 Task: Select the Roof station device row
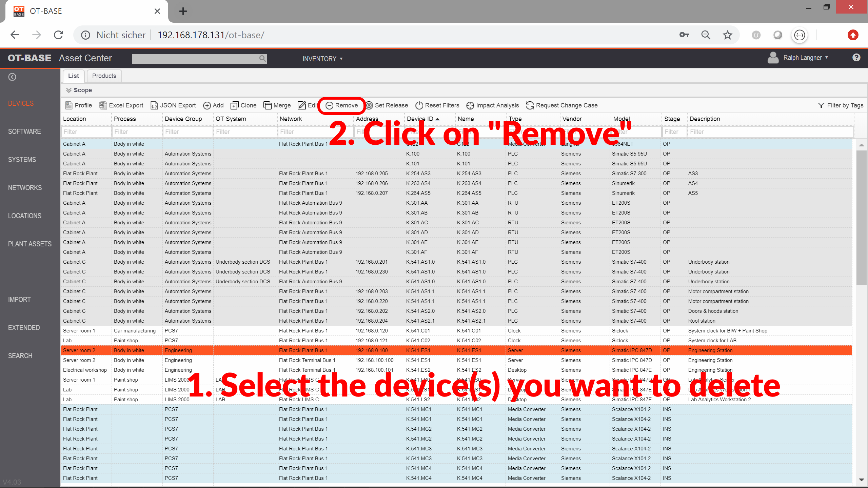(x=456, y=321)
